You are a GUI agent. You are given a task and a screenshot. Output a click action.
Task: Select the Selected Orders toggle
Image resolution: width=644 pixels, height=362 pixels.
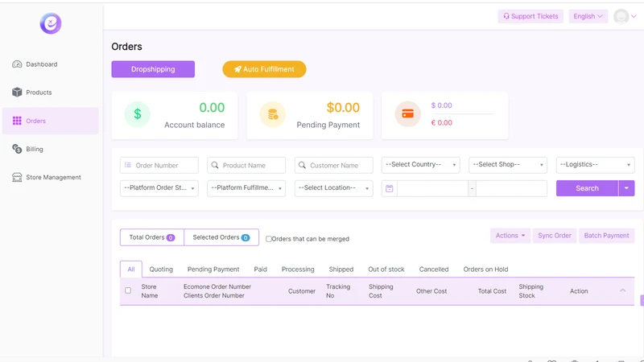tap(221, 237)
